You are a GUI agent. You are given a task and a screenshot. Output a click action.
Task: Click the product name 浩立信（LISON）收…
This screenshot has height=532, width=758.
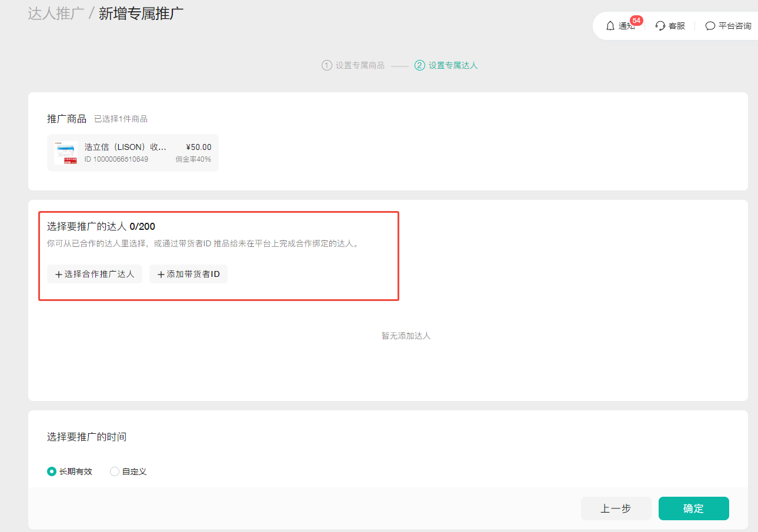[x=125, y=147]
